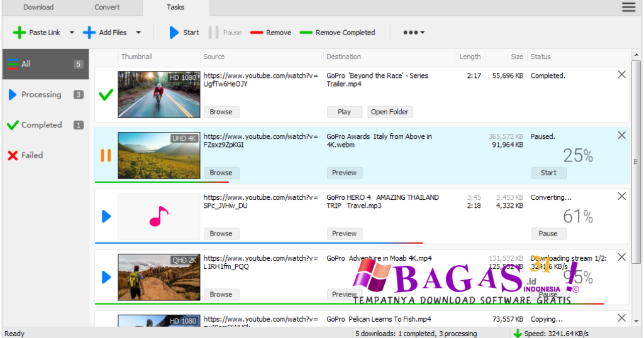Click the cyclist HD 1080 thumbnail
The width and height of the screenshot is (644, 338).
[159, 94]
